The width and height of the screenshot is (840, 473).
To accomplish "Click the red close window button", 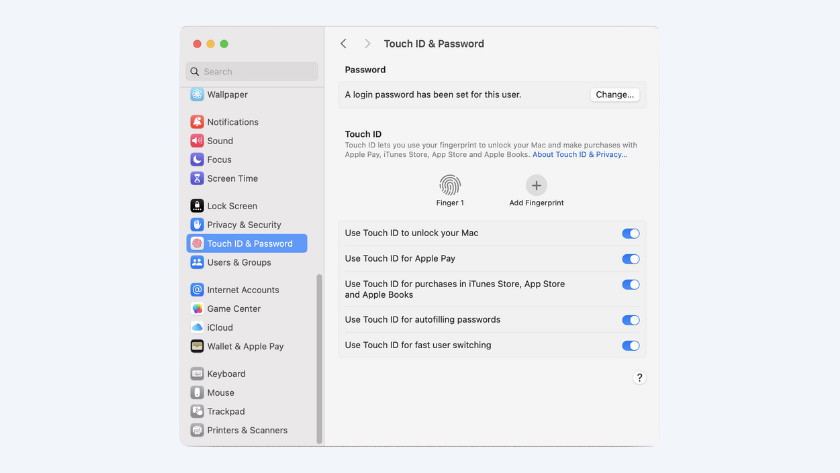I will pyautogui.click(x=197, y=44).
